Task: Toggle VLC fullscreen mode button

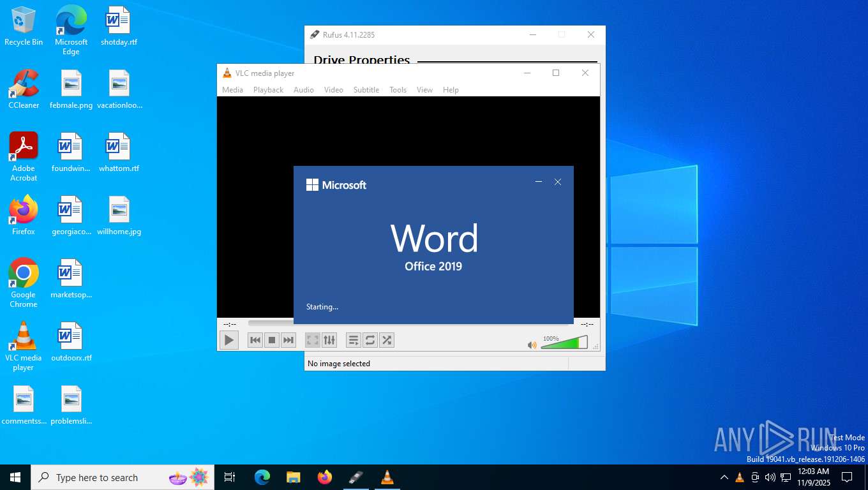Action: [313, 340]
